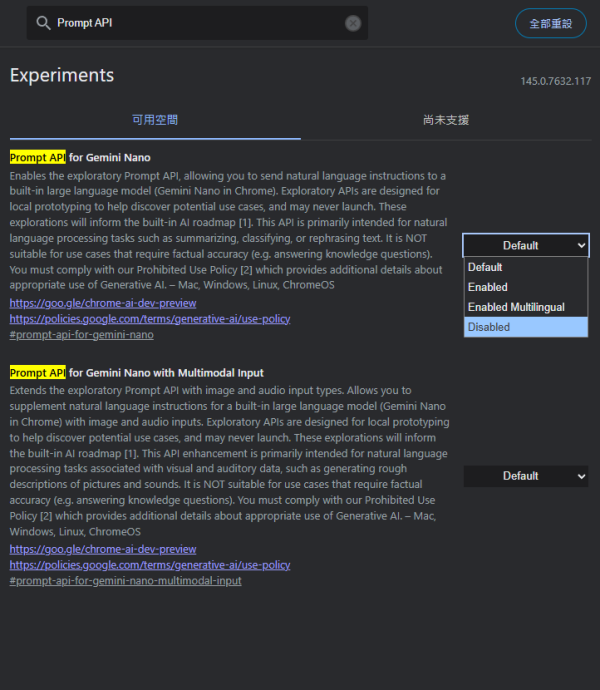
Task: Clear the search text with the X icon
Action: tap(353, 23)
